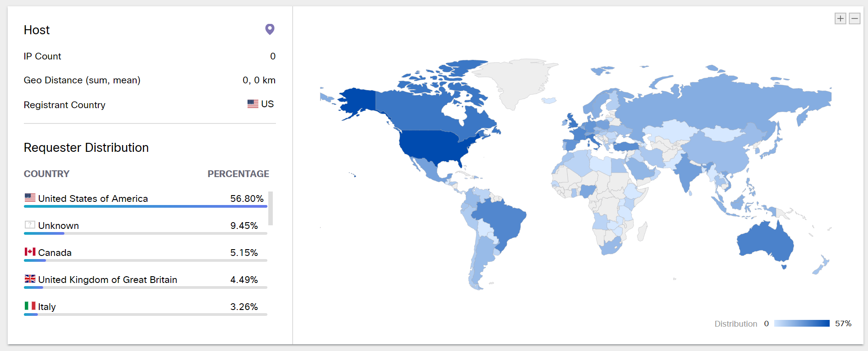Click the United States of America flag icon
The width and height of the screenshot is (868, 351).
coord(30,198)
